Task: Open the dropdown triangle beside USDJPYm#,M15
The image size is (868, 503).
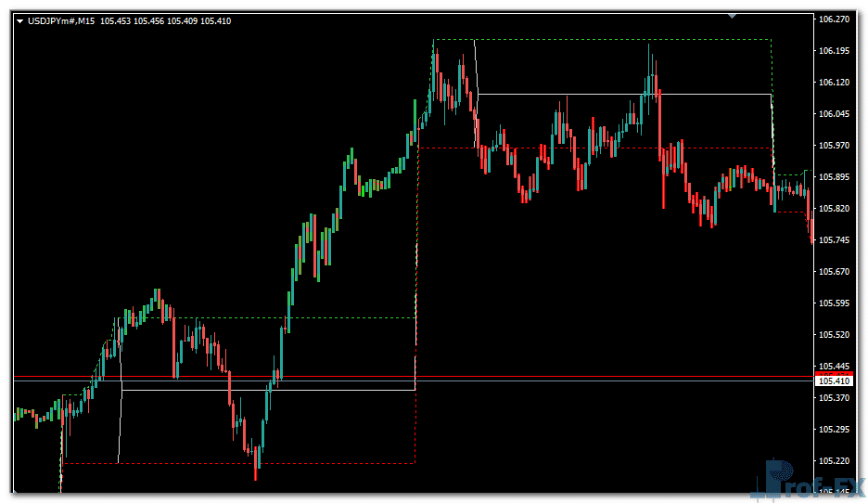Action: coord(19,21)
